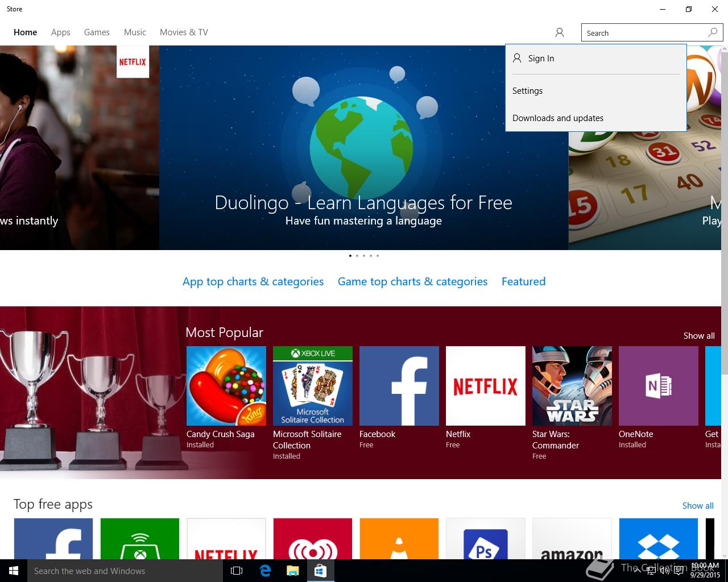728x582 pixels.
Task: Select Facebook icon in Top free apps
Action: coord(53,539)
